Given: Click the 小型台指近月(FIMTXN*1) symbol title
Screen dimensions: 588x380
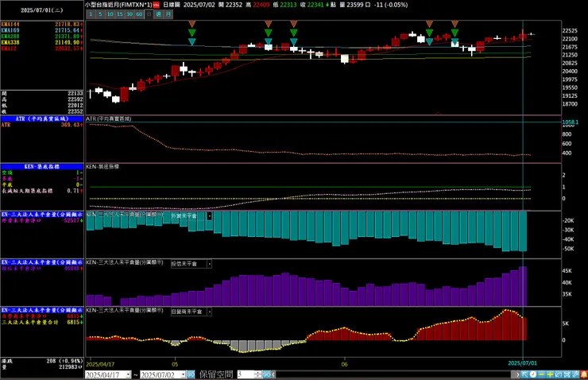Looking at the screenshot, I should pyautogui.click(x=118, y=5).
